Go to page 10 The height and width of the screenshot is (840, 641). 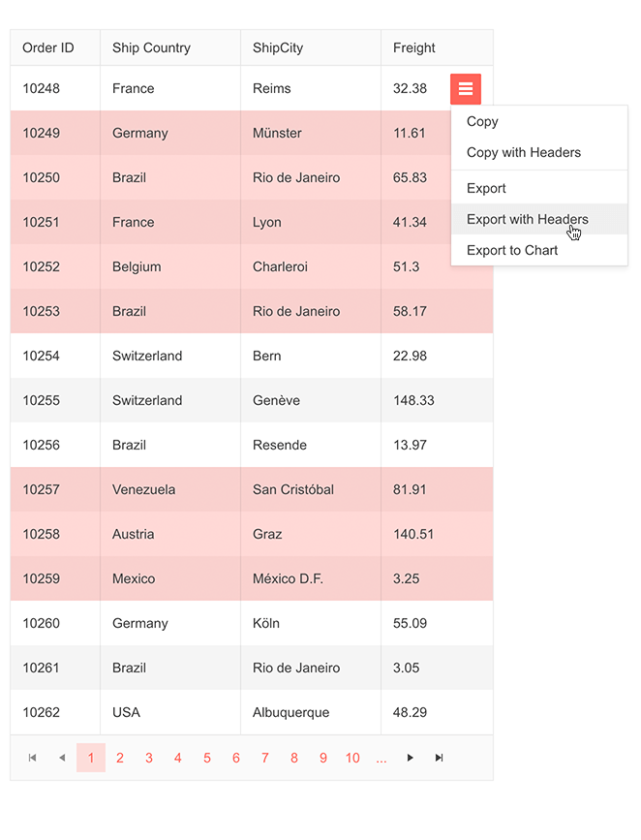(x=352, y=758)
